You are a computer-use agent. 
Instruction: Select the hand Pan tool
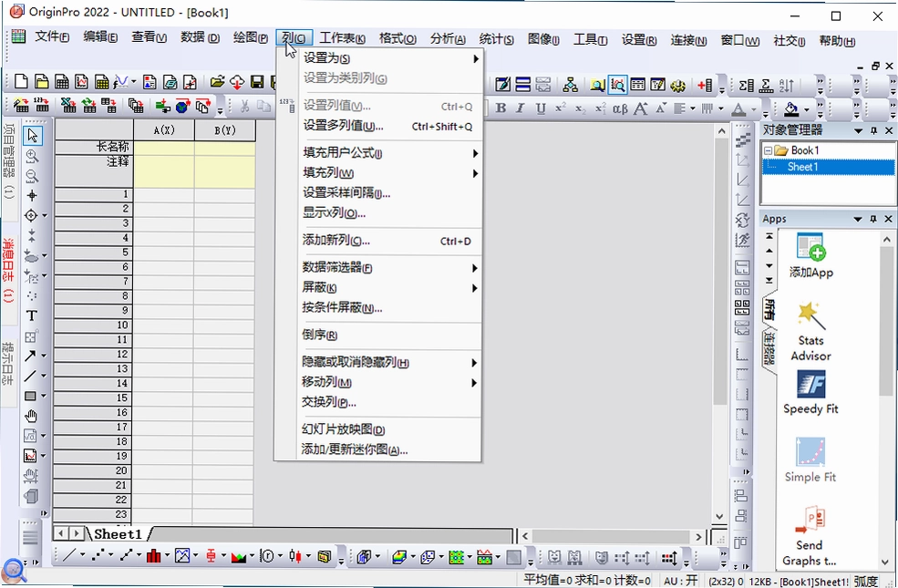pyautogui.click(x=31, y=417)
